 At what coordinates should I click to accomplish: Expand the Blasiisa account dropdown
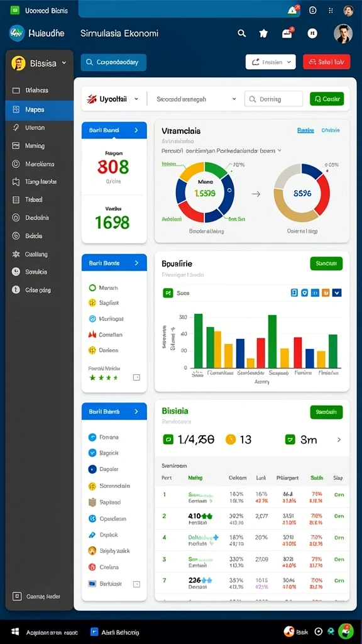click(x=40, y=64)
